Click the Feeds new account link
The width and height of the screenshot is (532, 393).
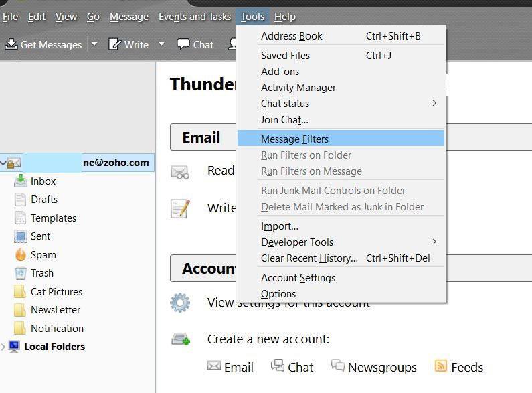pos(467,367)
